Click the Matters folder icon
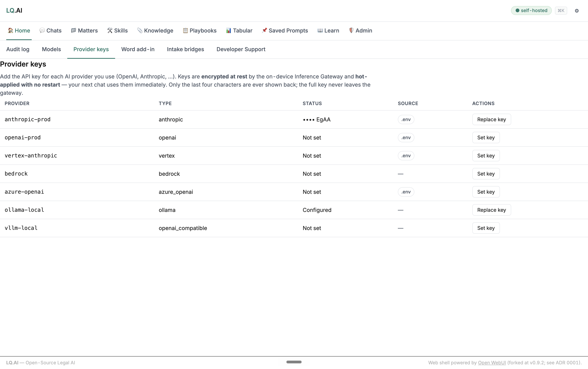Screen dimensions: 588x369 click(x=73, y=30)
